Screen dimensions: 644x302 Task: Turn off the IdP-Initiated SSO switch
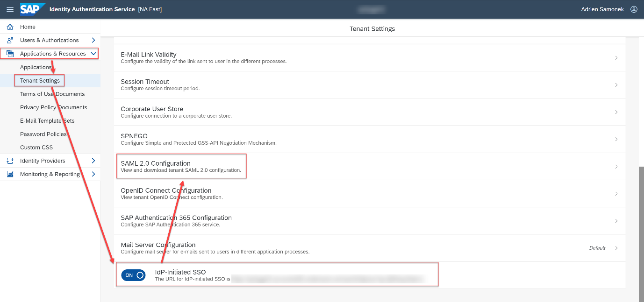[133, 275]
